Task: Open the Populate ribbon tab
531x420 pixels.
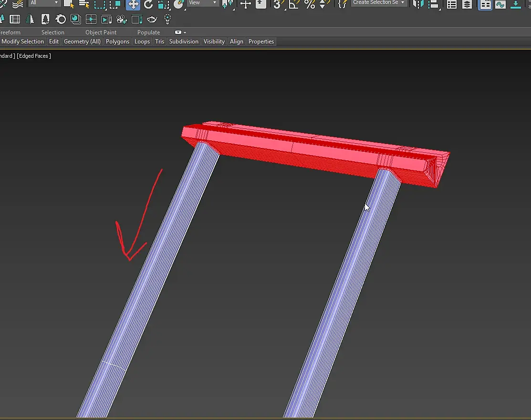Action: (149, 32)
